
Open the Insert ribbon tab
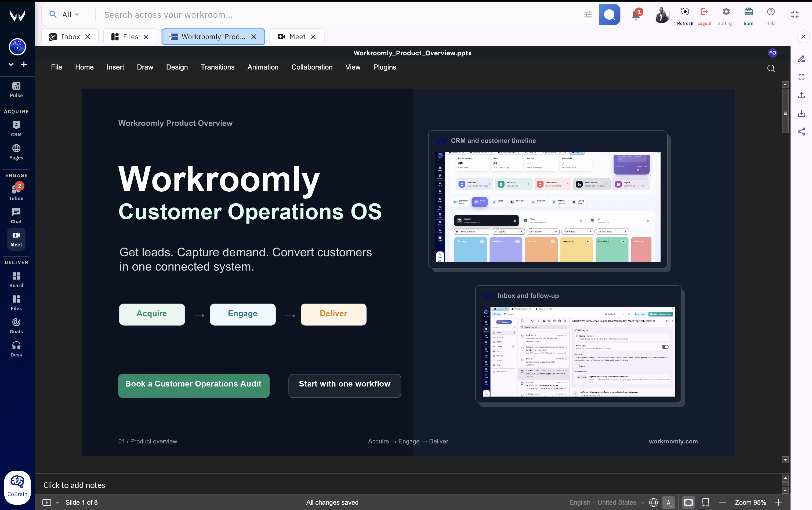coord(115,67)
